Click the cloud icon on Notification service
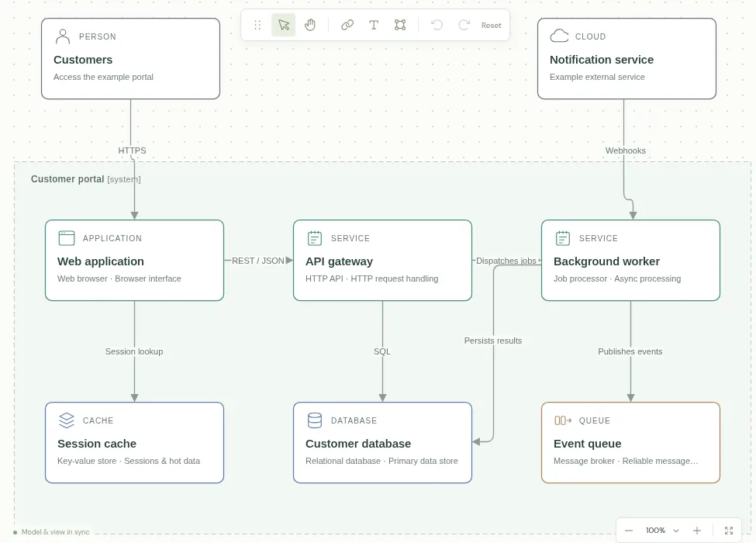756x543 pixels. click(x=559, y=36)
